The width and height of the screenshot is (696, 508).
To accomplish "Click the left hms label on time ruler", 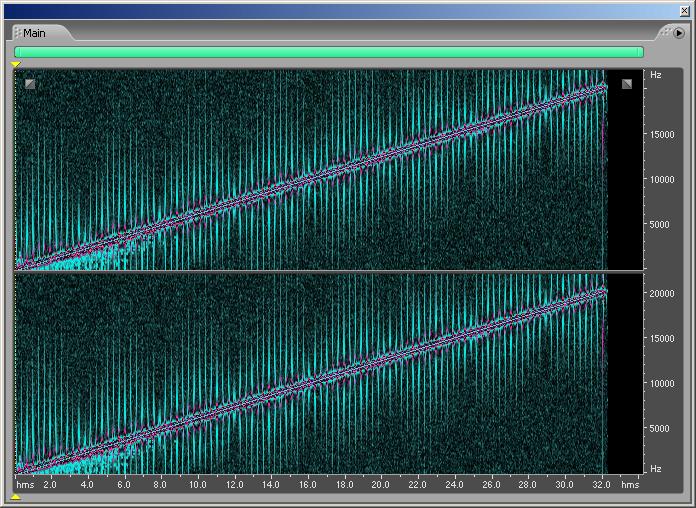I will click(25, 484).
